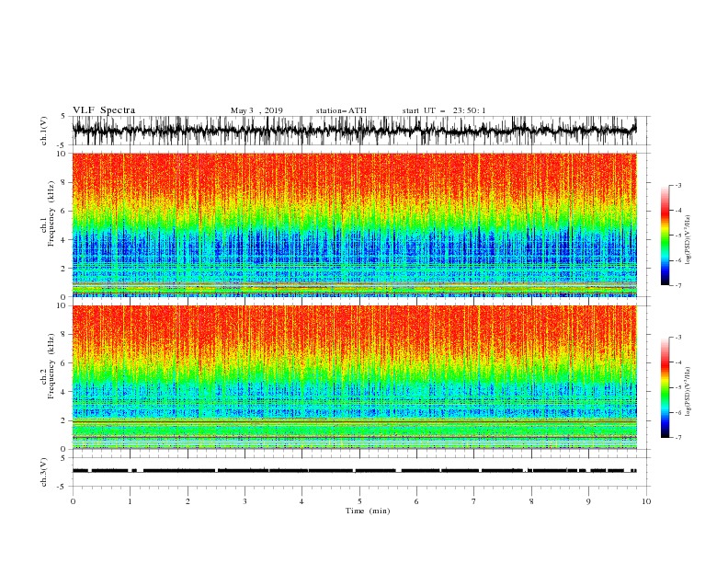Click the ch.1(V) waveform trace panel

point(354,131)
